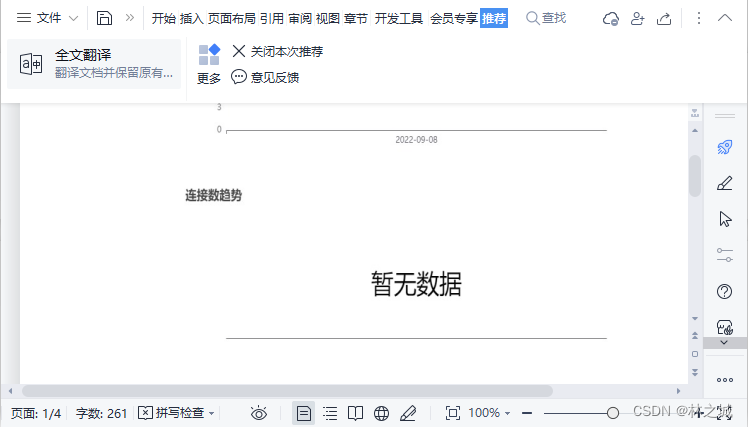Click the zoom slider handle

[613, 413]
